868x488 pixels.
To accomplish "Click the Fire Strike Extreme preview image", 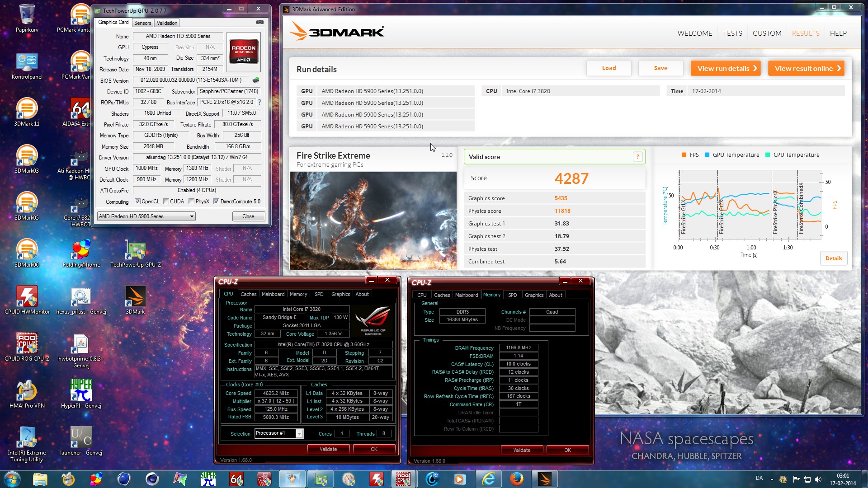I will click(x=373, y=221).
